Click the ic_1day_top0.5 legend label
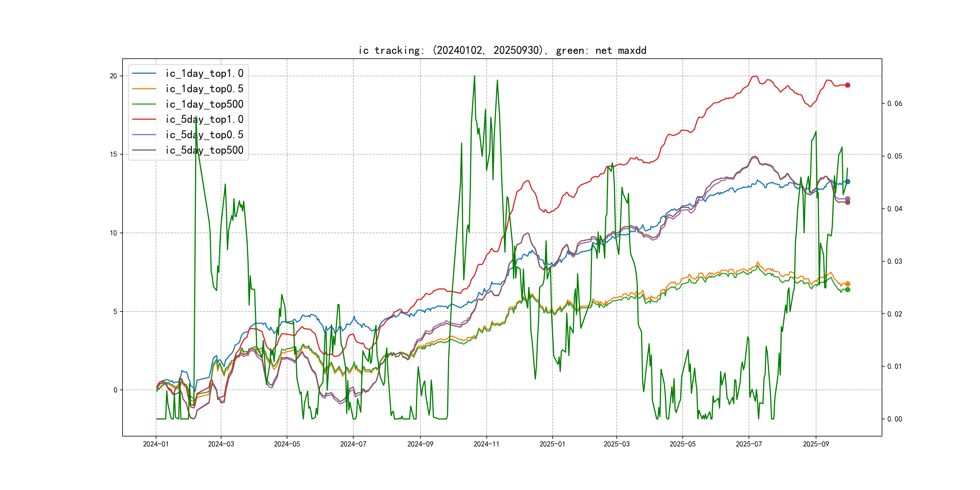 tap(204, 89)
